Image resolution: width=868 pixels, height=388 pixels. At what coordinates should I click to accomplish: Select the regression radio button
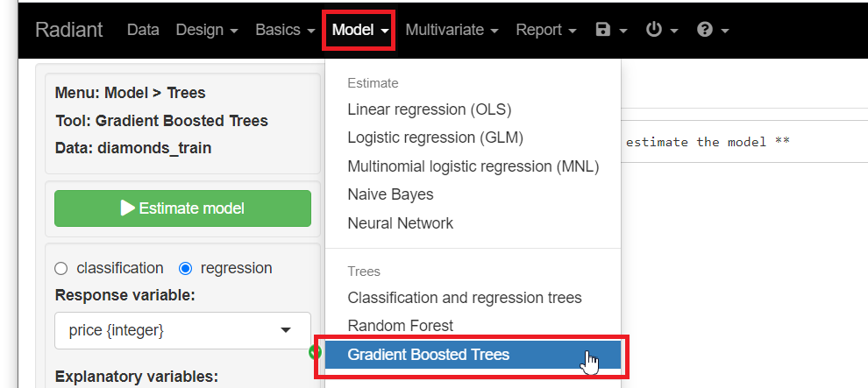[x=185, y=268]
